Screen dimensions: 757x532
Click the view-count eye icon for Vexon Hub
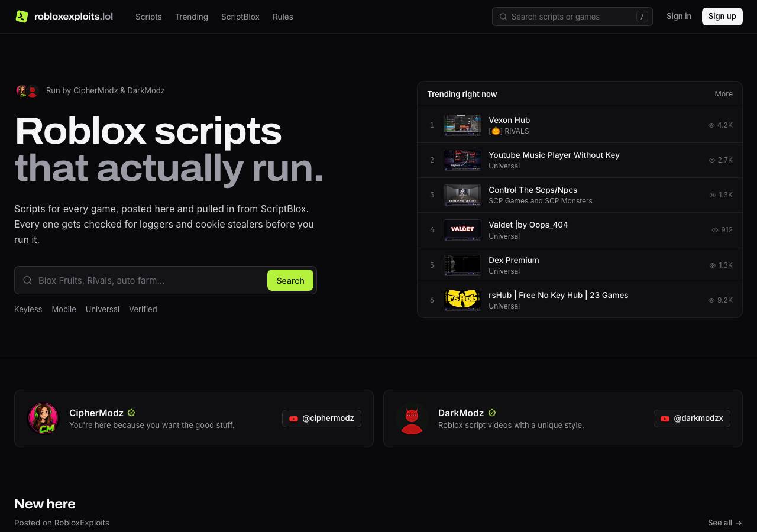[711, 125]
